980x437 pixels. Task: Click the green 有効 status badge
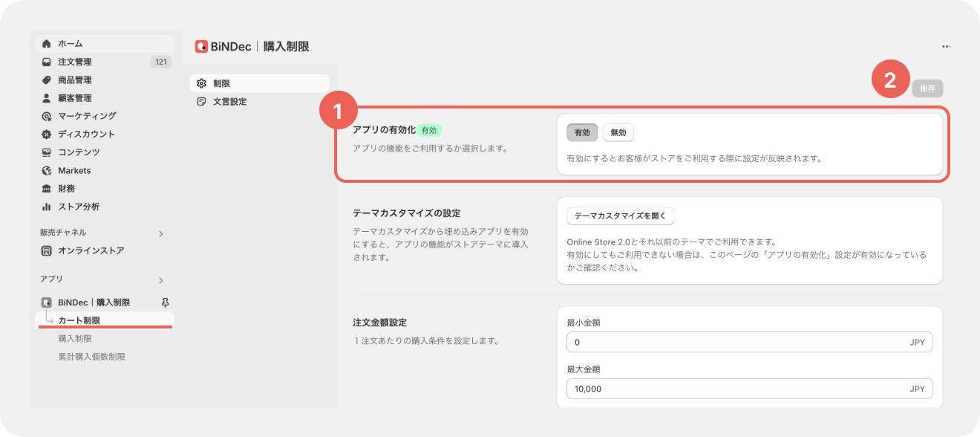pos(429,130)
